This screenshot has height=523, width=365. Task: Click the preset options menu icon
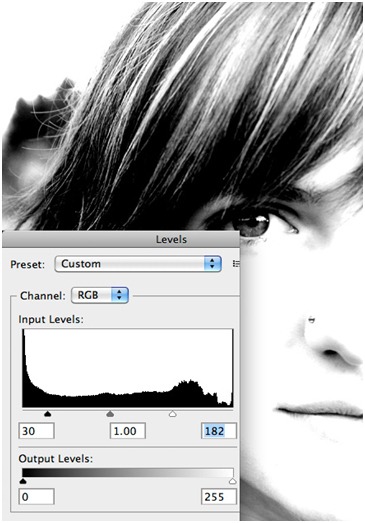tap(236, 264)
